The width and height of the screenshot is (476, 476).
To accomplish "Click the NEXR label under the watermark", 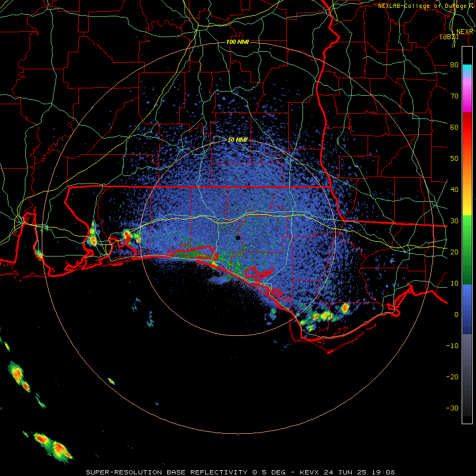I will click(464, 32).
